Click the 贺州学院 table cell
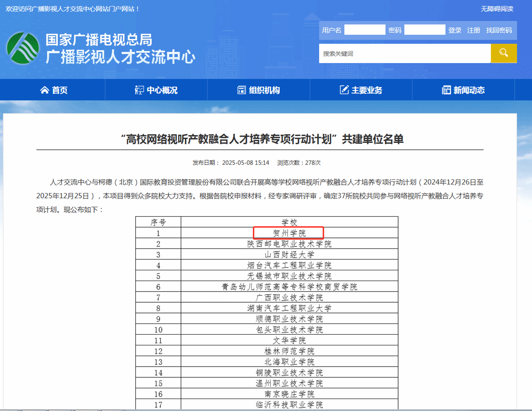532x411 pixels. pyautogui.click(x=289, y=233)
